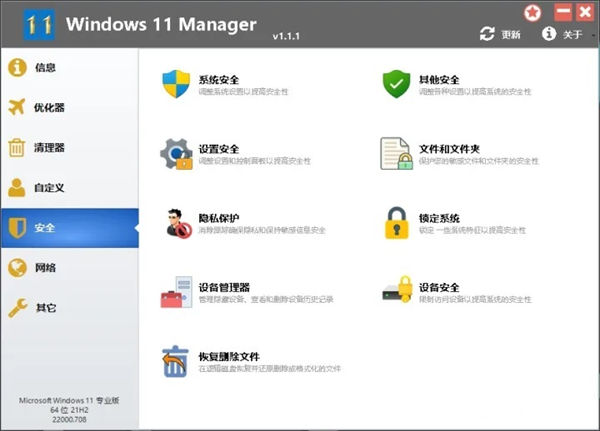
Task: Select the 网络 sidebar tab
Action: (45, 268)
